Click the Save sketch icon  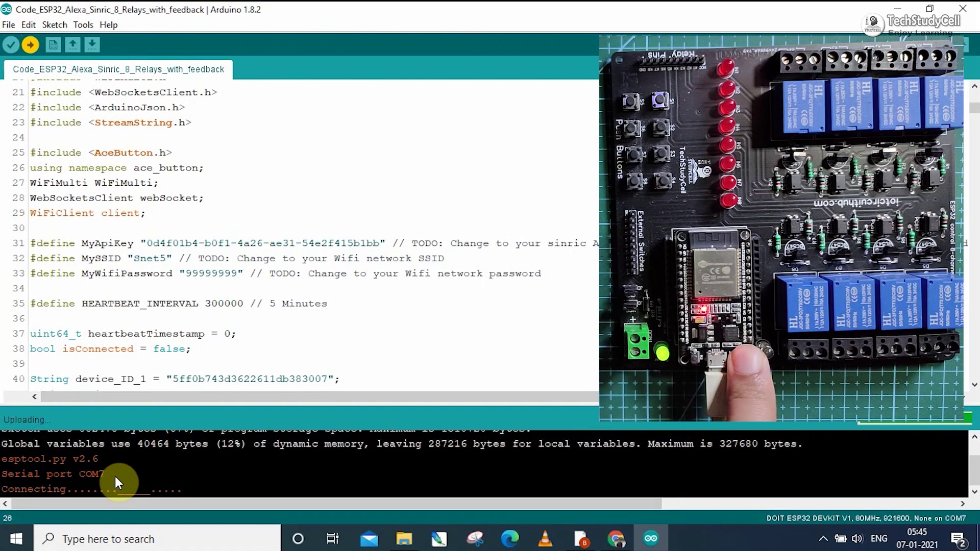(x=91, y=44)
